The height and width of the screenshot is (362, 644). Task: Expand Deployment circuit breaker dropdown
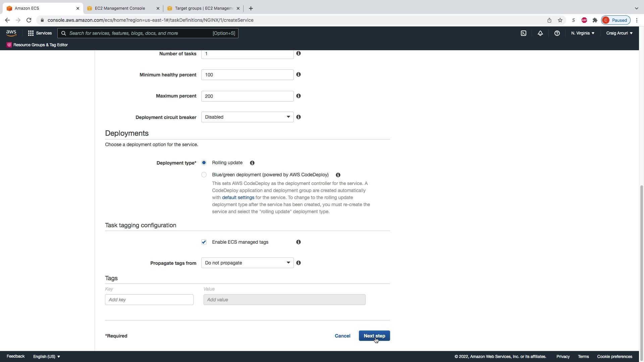click(247, 117)
